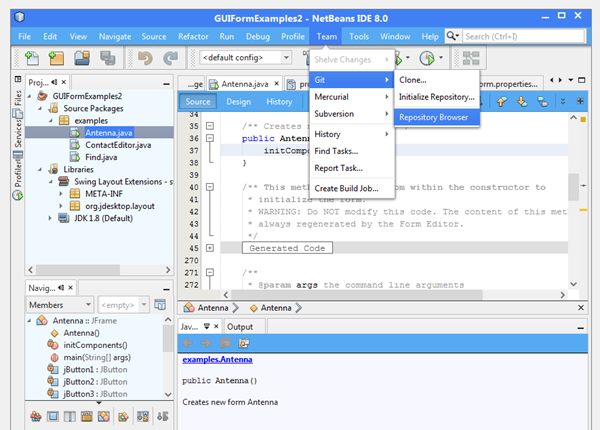Open the Output tab
The height and width of the screenshot is (430, 600).
tap(240, 326)
